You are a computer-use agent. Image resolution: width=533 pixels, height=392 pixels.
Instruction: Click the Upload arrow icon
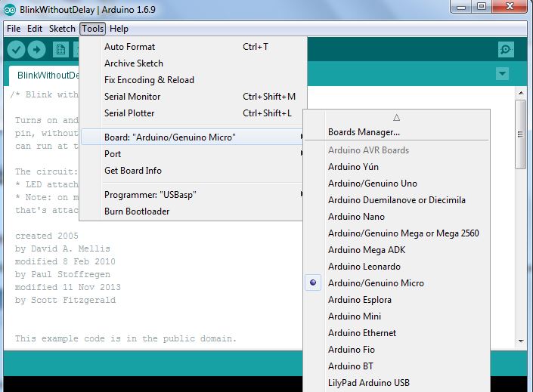point(37,50)
